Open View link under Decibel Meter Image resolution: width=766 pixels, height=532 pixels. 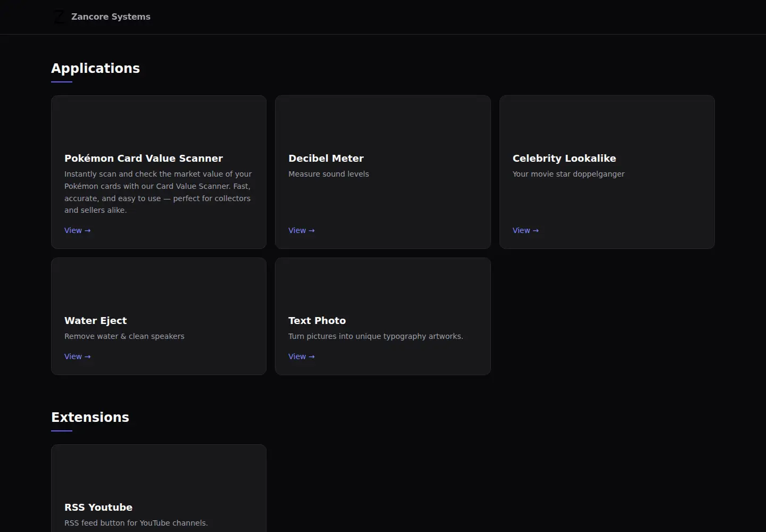302,230
